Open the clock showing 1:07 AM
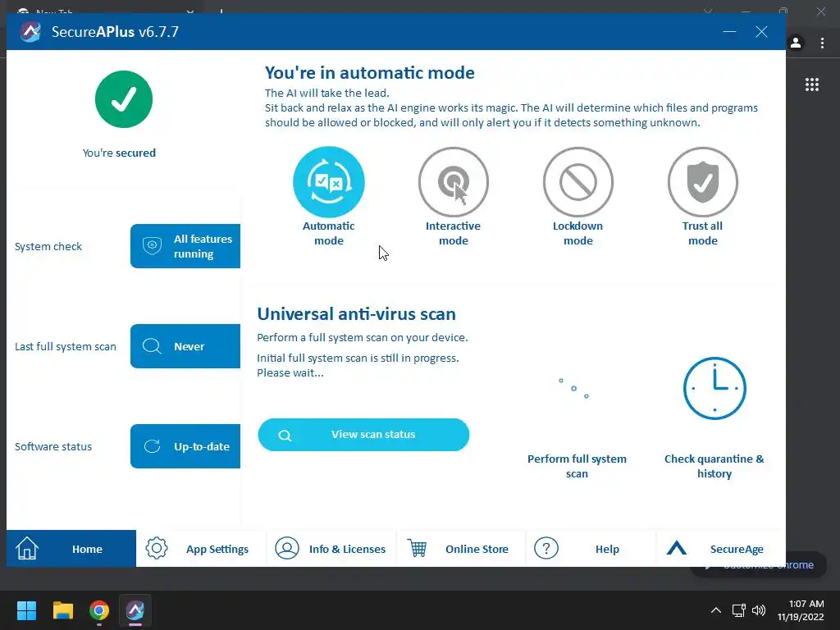Image resolution: width=840 pixels, height=630 pixels. pyautogui.click(x=801, y=610)
